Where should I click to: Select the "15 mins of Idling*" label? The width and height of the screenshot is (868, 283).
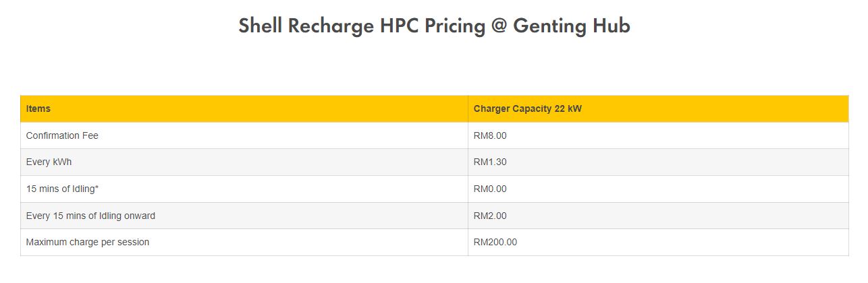[x=62, y=189]
